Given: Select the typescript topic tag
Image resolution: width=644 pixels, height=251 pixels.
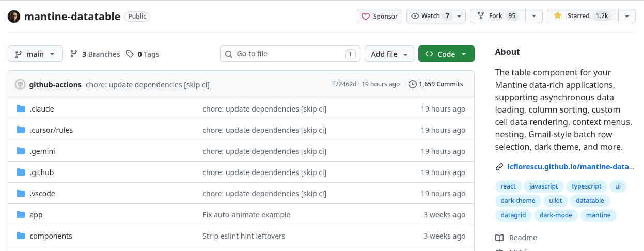Looking at the screenshot, I should pos(587,186).
